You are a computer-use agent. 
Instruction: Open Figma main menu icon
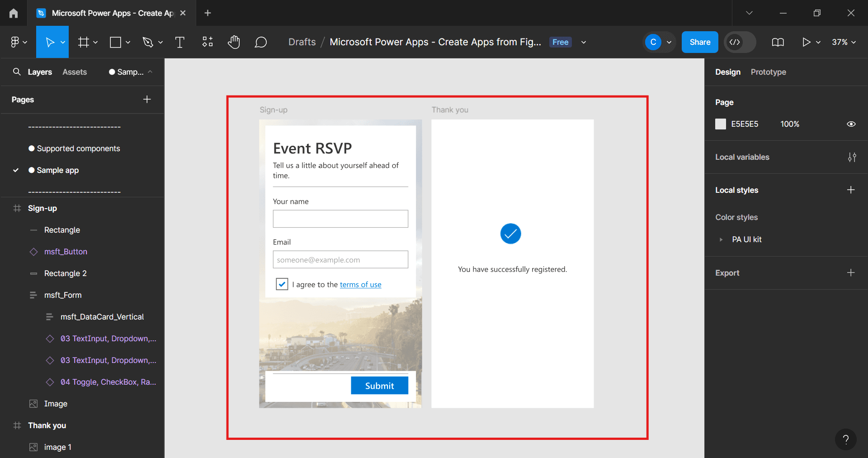point(19,42)
